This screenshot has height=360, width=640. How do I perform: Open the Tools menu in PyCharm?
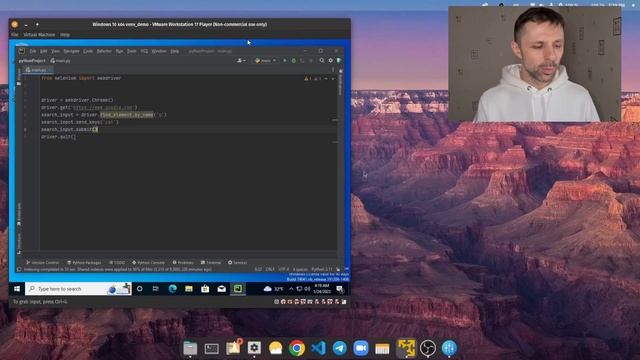131,51
